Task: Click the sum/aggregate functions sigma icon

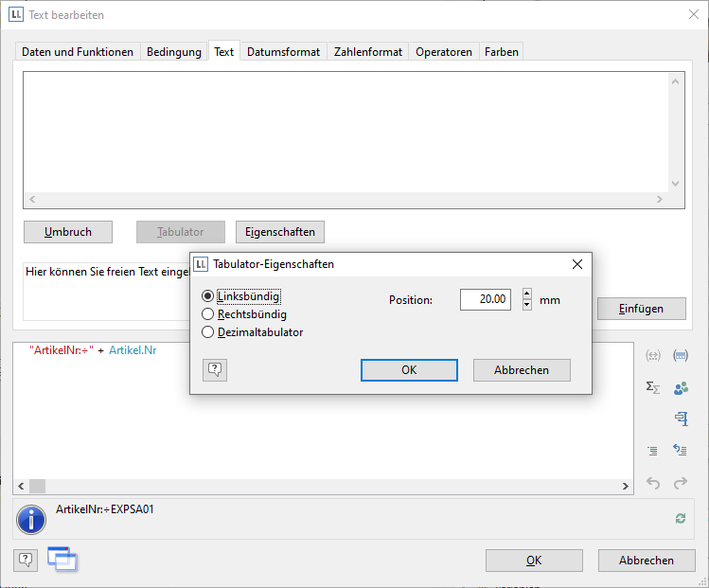Action: (652, 387)
